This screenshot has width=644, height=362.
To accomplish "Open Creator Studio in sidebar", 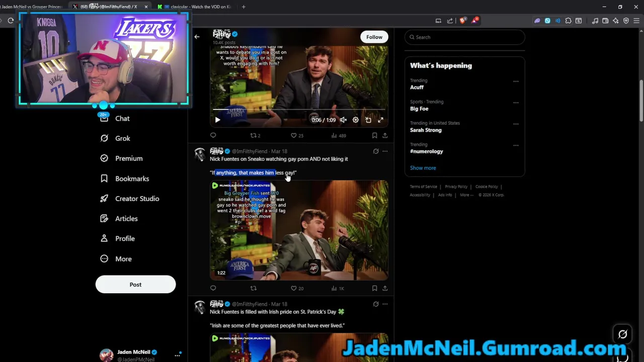I will coord(130,199).
